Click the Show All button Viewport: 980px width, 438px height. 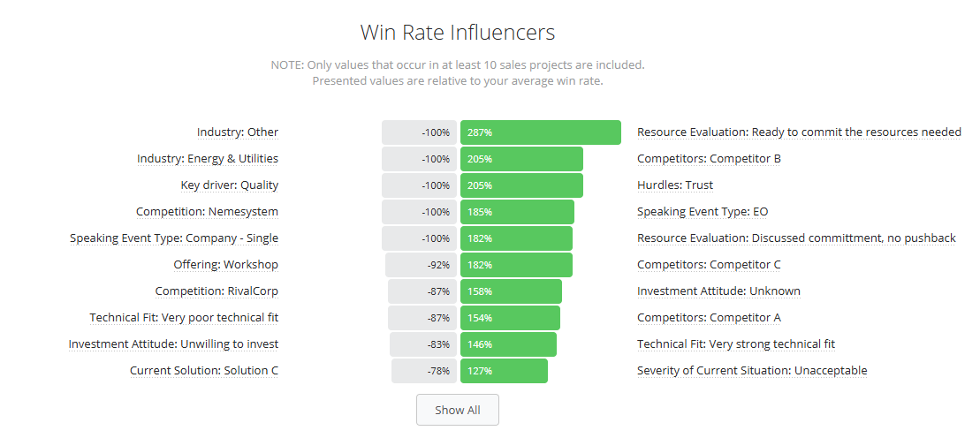tap(458, 410)
